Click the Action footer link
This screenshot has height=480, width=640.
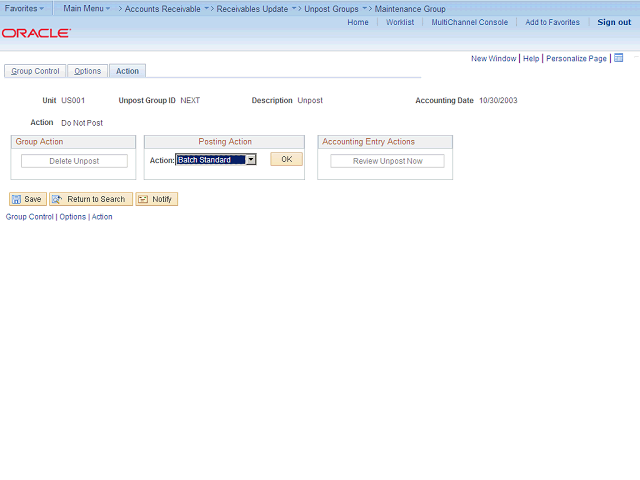coord(102,217)
